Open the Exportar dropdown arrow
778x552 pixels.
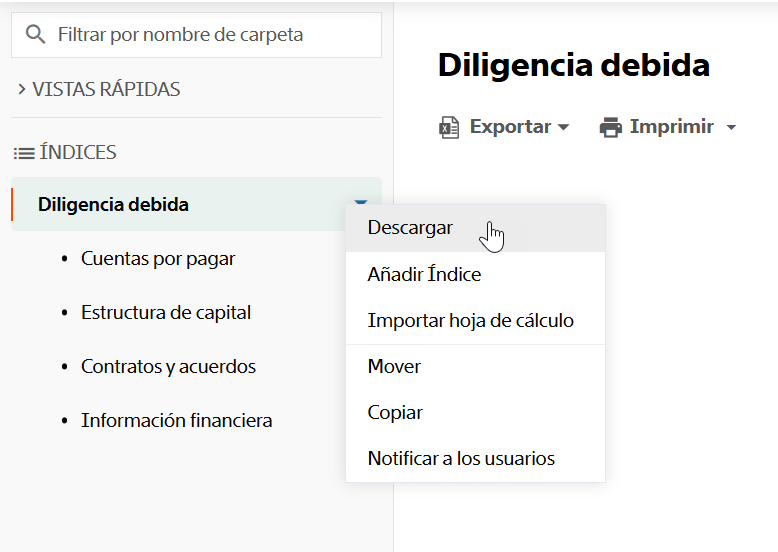click(x=563, y=127)
